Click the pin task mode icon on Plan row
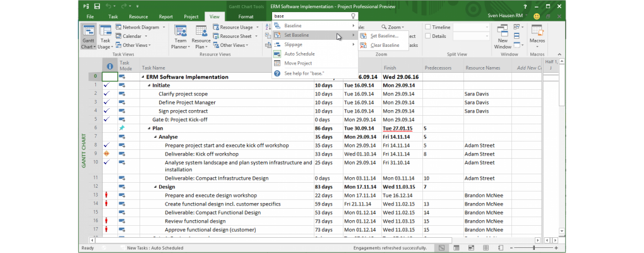Screen dimensions: 644x253 (x=122, y=128)
